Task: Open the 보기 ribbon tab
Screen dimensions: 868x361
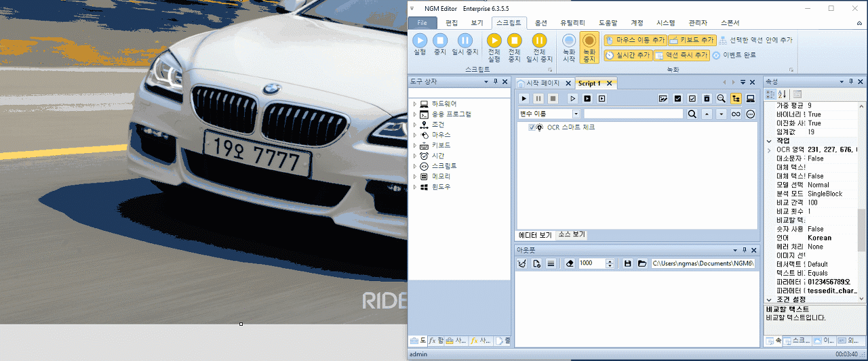Action: [477, 23]
